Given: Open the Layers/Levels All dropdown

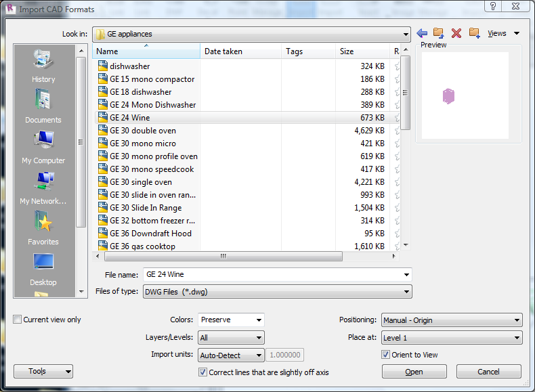Looking at the screenshot, I should 231,338.
